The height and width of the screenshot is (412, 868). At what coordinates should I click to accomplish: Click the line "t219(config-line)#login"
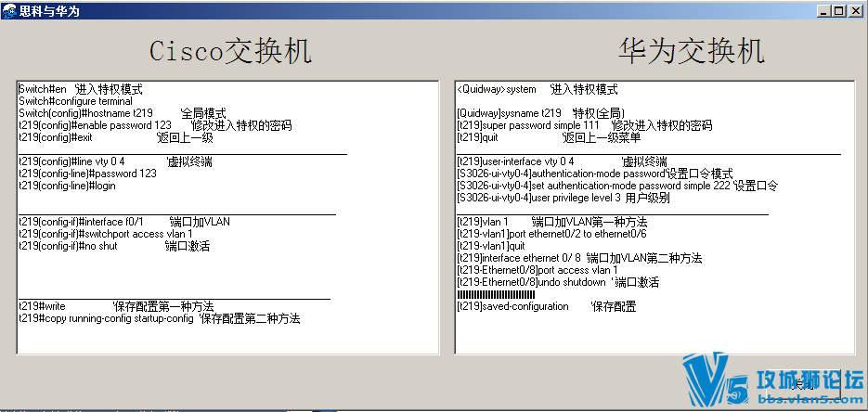(x=68, y=186)
